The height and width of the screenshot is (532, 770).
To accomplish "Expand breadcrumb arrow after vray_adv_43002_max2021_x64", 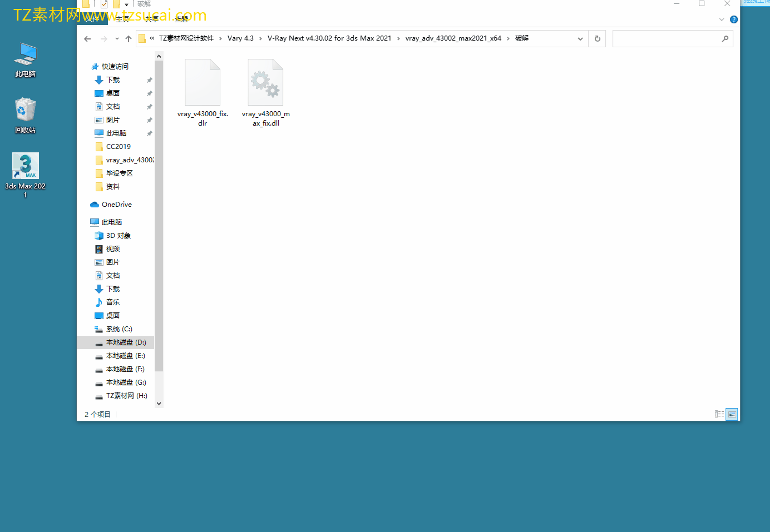I will (x=508, y=38).
